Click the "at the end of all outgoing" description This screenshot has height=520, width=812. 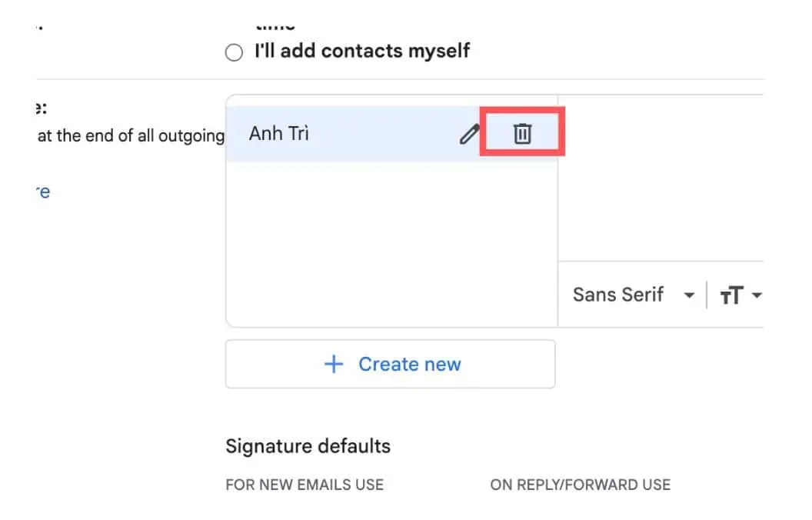pyautogui.click(x=131, y=136)
